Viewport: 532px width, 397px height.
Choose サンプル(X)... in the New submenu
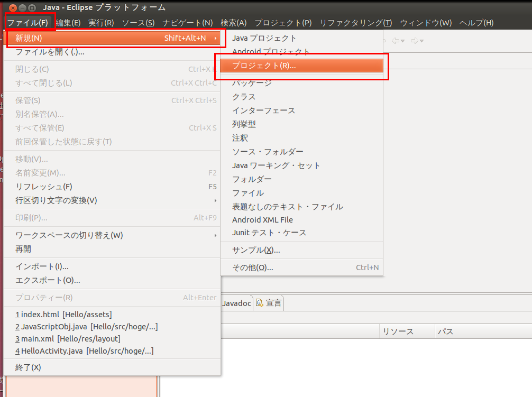[301, 250]
